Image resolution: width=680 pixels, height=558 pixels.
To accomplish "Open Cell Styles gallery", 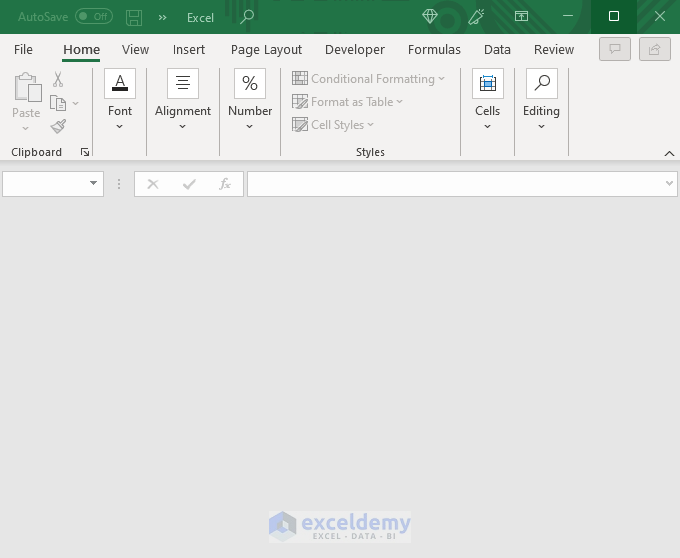I will click(x=333, y=125).
